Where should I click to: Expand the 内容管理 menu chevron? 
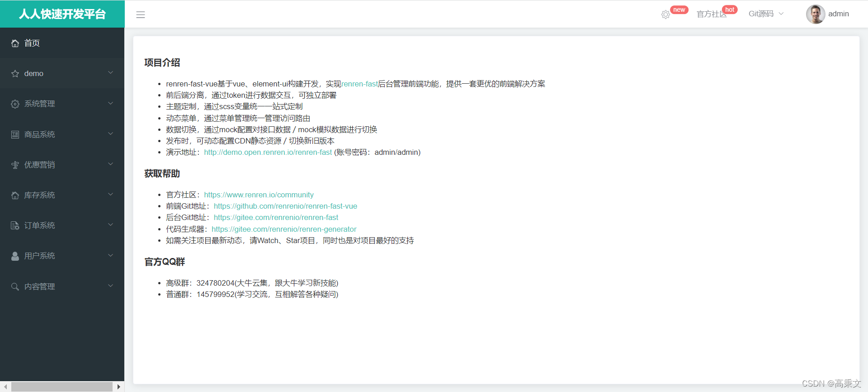(x=111, y=286)
